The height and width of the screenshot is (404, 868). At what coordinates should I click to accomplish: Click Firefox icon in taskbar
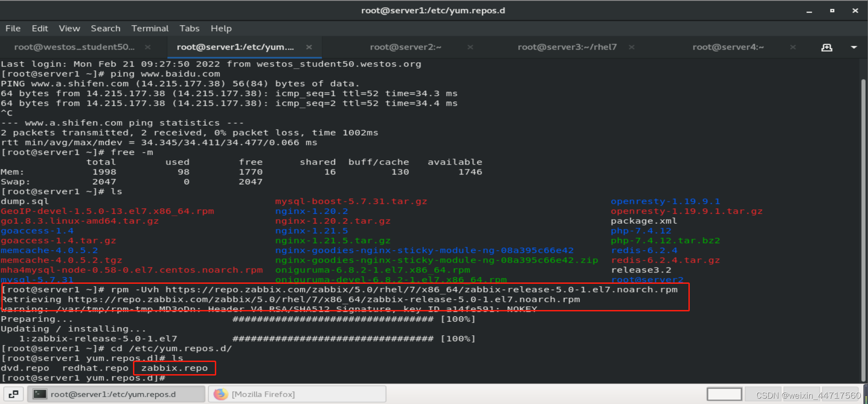tap(221, 394)
